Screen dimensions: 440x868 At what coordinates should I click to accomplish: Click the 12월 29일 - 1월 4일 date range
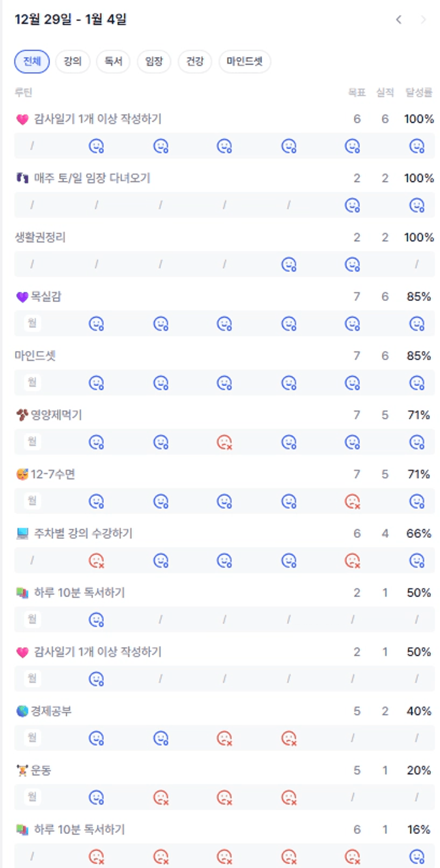pyautogui.click(x=71, y=20)
